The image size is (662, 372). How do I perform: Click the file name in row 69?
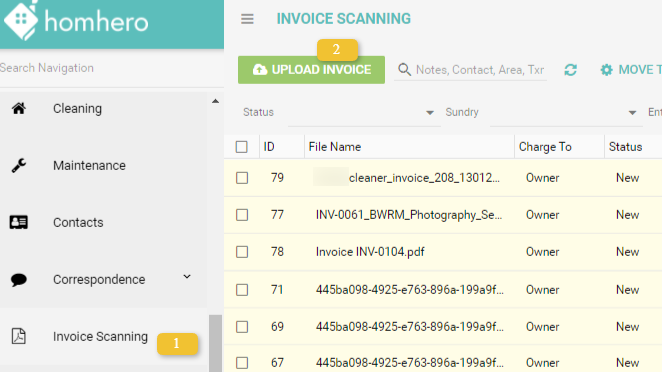tap(410, 327)
